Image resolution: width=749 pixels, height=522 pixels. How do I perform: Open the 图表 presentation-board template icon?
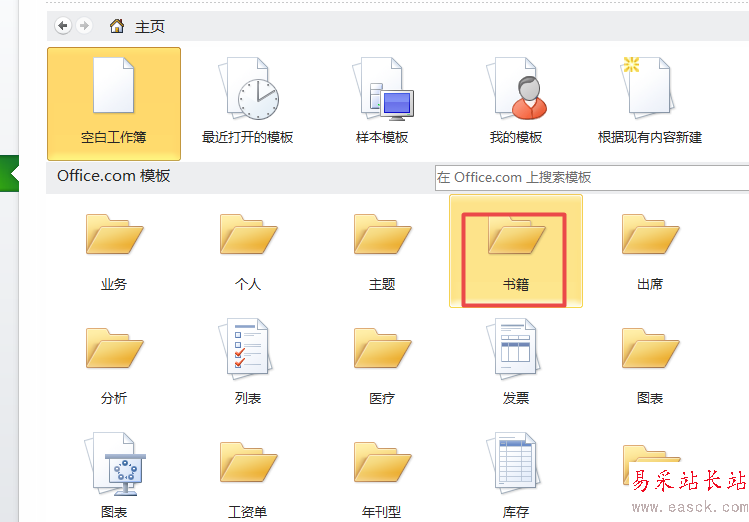tap(114, 473)
